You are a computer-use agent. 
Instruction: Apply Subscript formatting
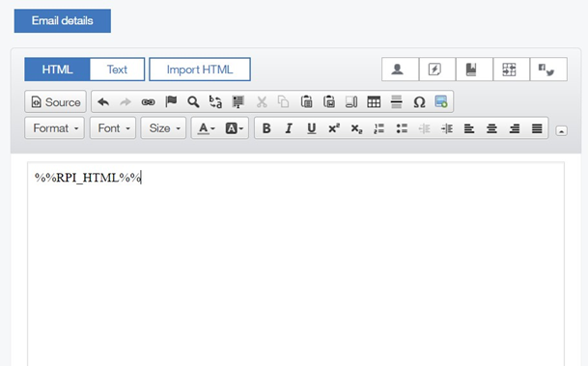click(356, 128)
